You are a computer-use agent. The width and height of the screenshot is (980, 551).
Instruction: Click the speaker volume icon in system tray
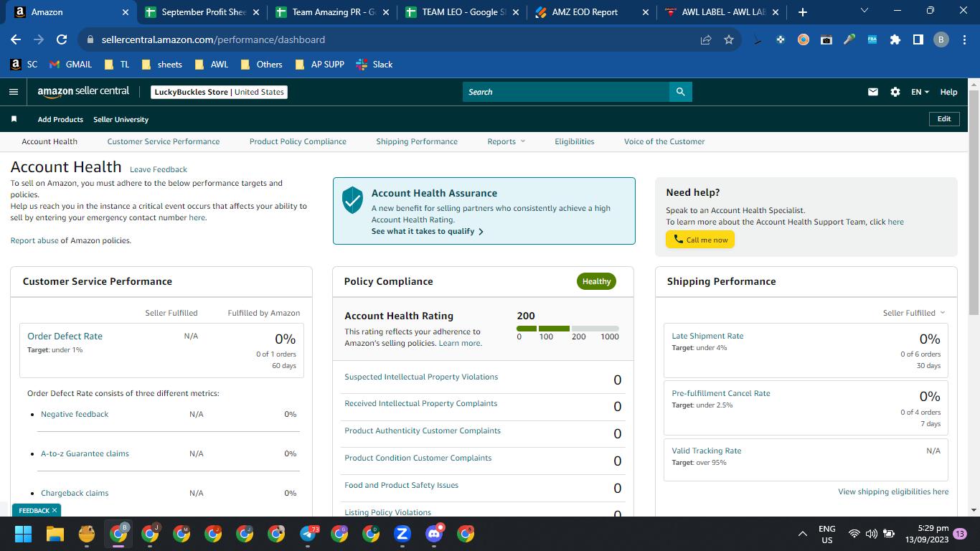[x=872, y=534]
